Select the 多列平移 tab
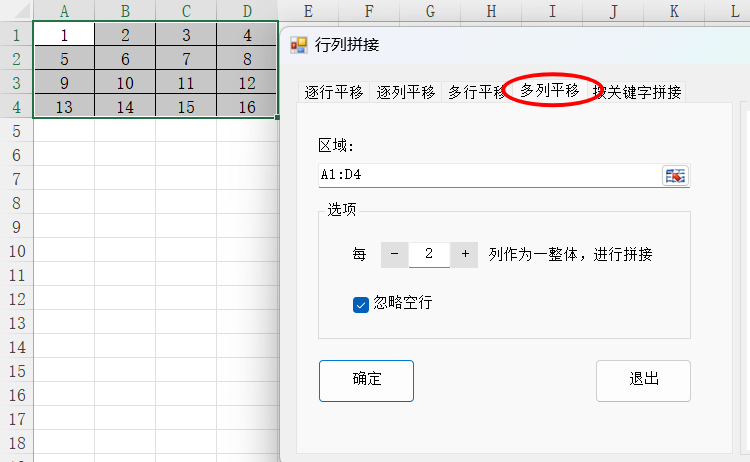Screen dimensions: 750x462 click(550, 90)
